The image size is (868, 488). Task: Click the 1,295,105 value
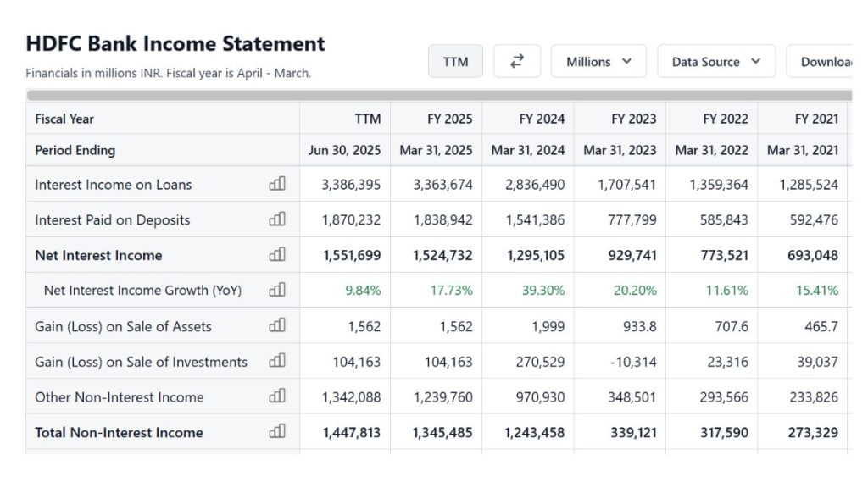tap(536, 255)
